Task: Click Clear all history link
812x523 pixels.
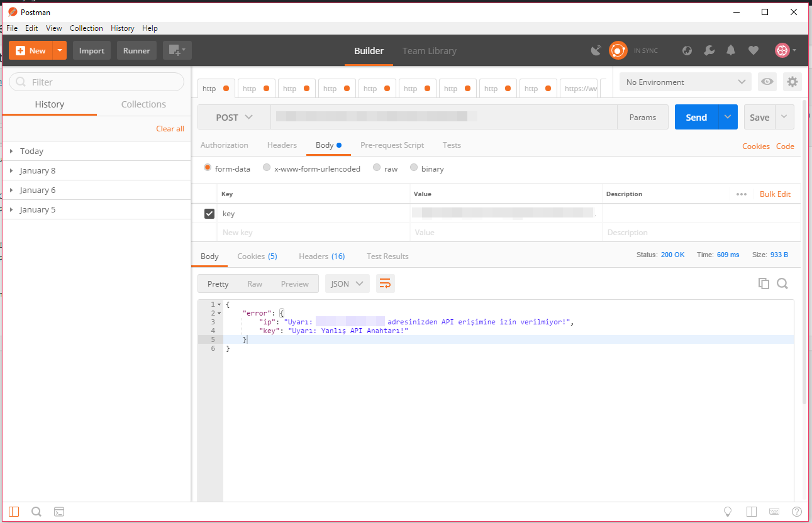Action: [170, 129]
